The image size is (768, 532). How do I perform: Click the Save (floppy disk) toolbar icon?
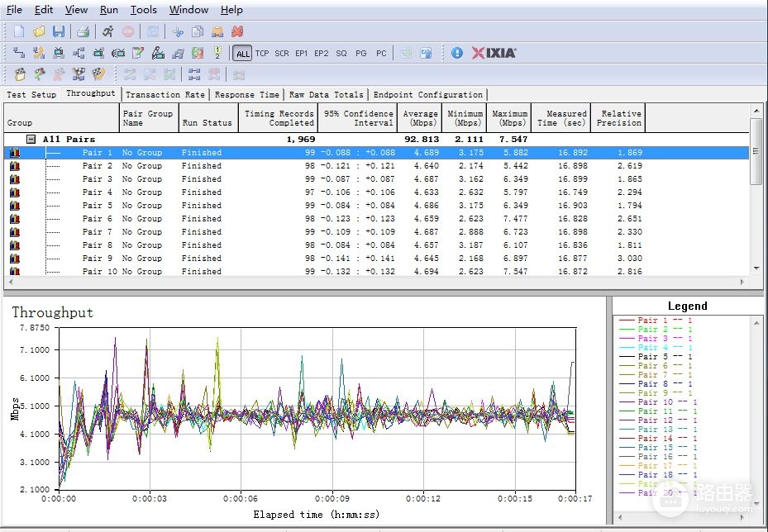tap(59, 32)
